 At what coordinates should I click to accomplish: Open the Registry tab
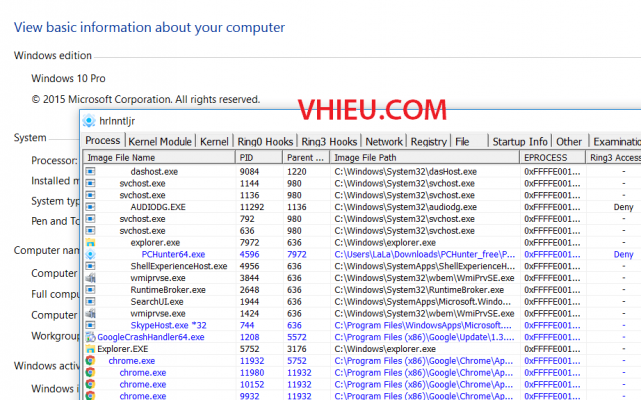pos(428,142)
